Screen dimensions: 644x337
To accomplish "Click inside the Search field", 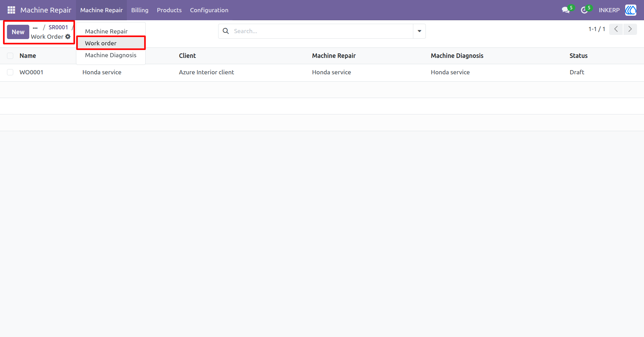I will pyautogui.click(x=322, y=31).
